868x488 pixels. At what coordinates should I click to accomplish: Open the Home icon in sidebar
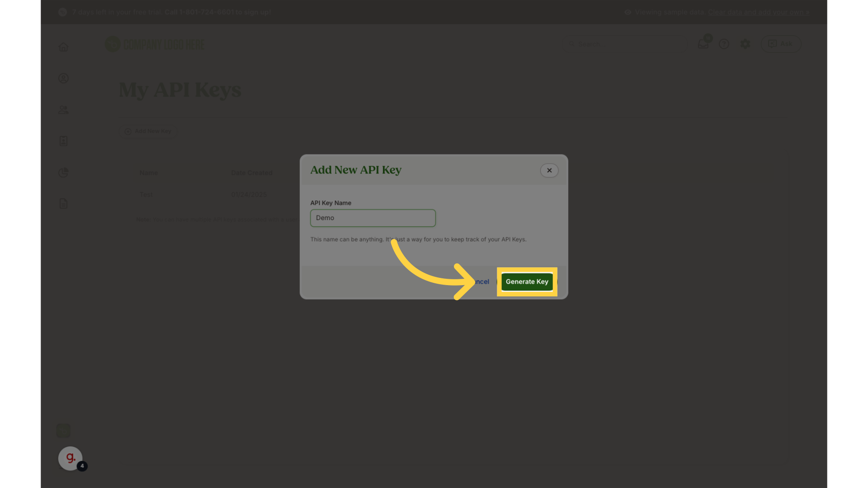pos(63,47)
